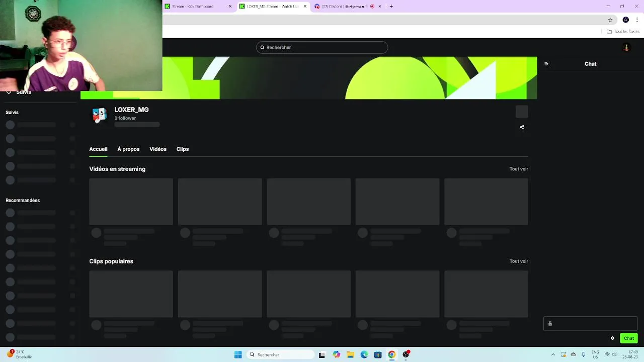The image size is (644, 362).
Task: Click the follow button placeholder beside LOXER_MG
Action: [x=522, y=112]
